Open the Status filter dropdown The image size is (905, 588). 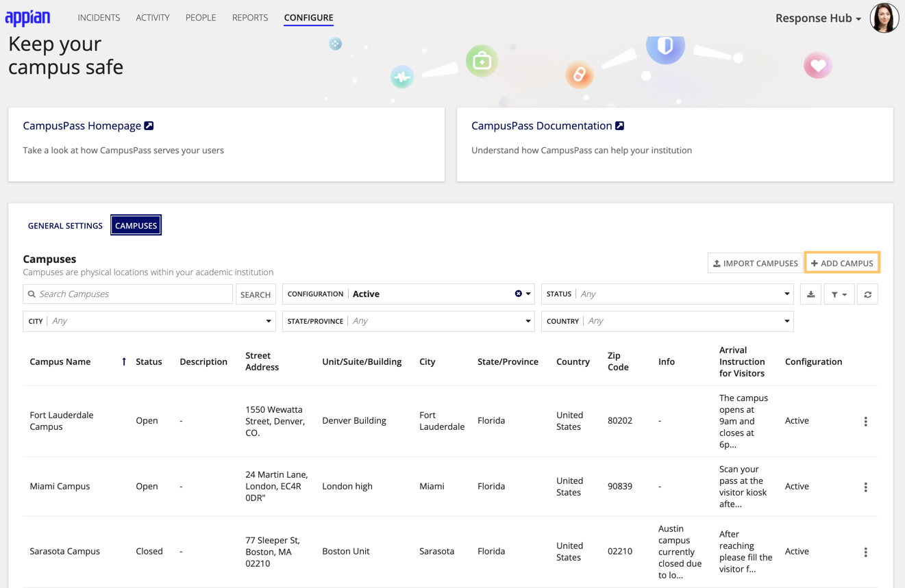pyautogui.click(x=667, y=294)
